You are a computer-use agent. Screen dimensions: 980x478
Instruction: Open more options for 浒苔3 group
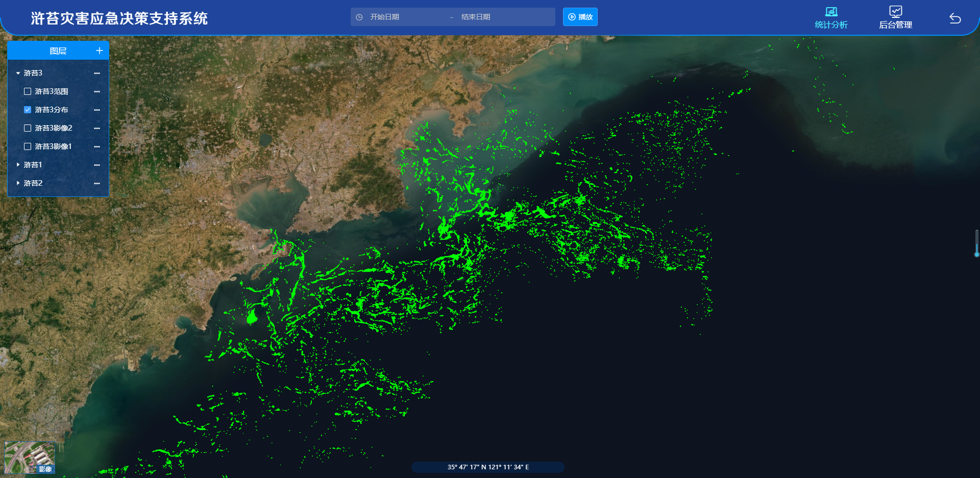click(x=97, y=73)
